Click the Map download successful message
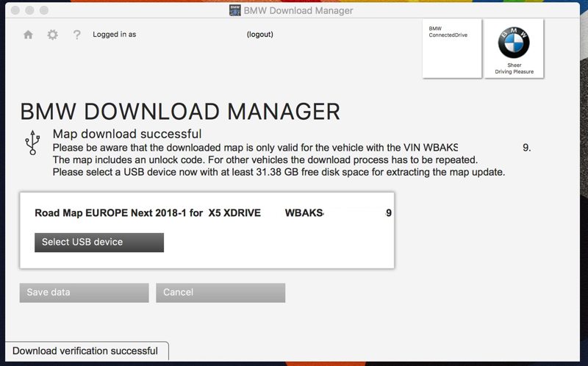 pyautogui.click(x=127, y=134)
